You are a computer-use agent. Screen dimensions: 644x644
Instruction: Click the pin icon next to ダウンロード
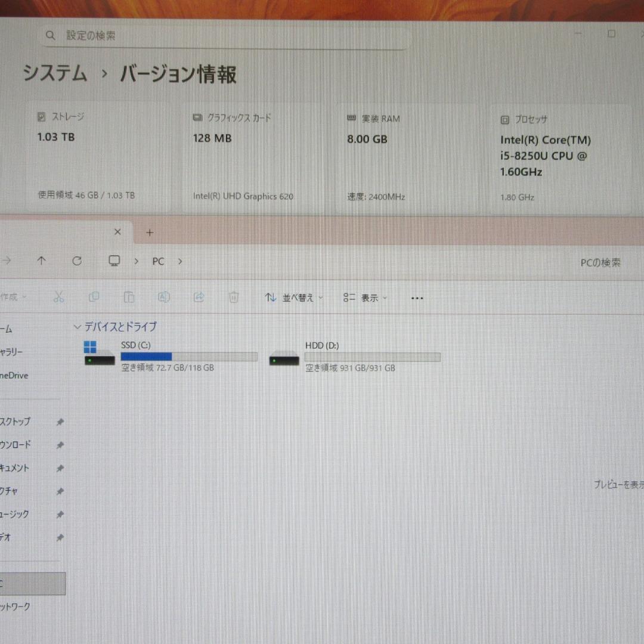60,445
